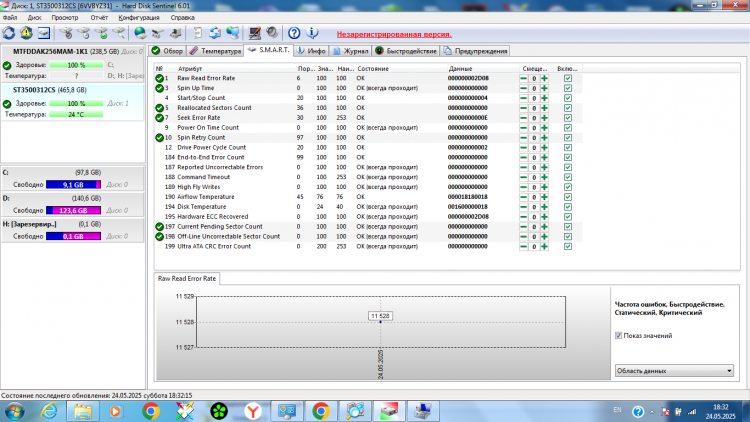Click the green health icon for ST3500312CS

[x=7, y=104]
